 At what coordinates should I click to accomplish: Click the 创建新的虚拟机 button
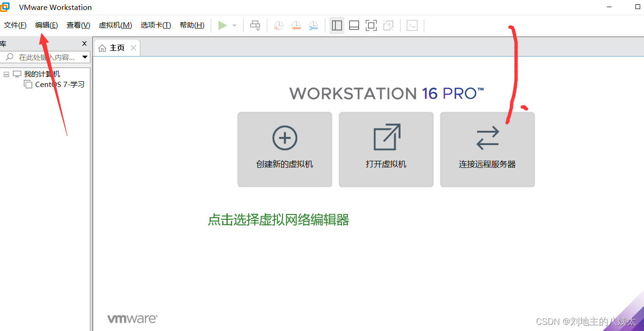pos(285,149)
